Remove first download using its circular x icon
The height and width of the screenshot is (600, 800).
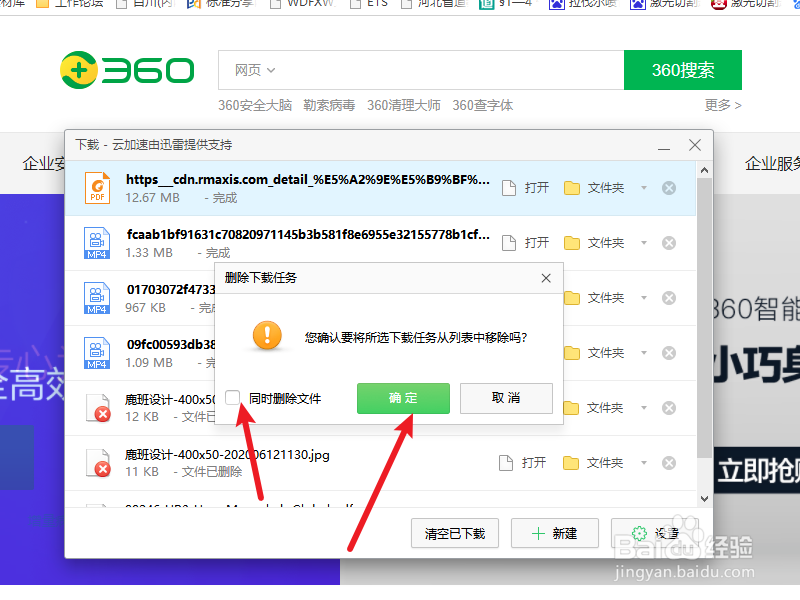[668, 187]
